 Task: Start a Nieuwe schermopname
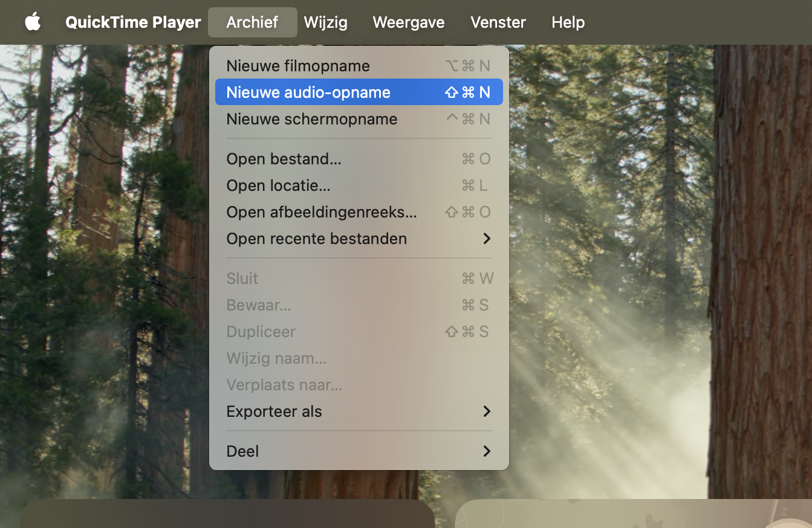point(359,119)
